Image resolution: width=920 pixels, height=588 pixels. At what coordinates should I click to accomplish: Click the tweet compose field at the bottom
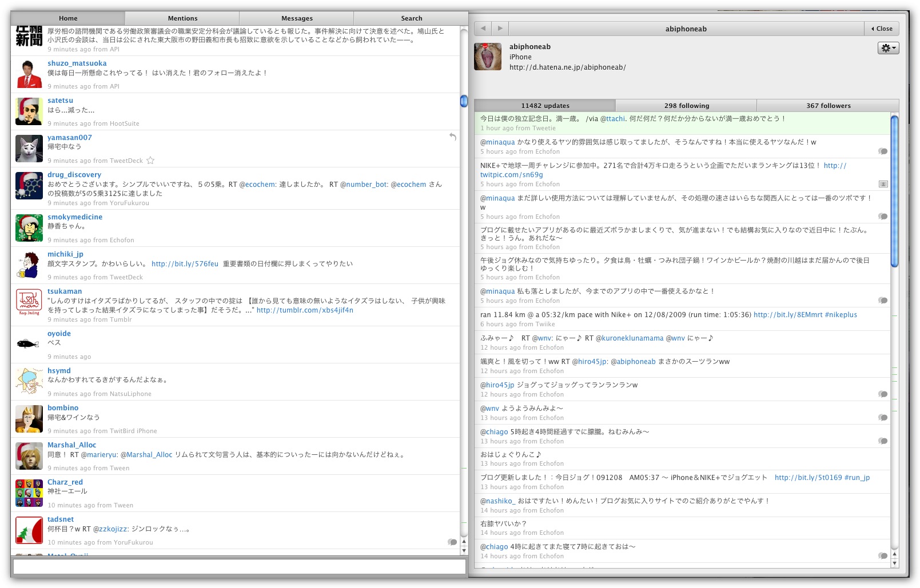pyautogui.click(x=240, y=566)
